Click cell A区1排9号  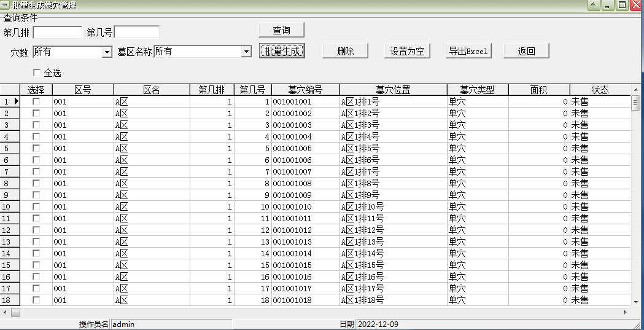pos(394,195)
